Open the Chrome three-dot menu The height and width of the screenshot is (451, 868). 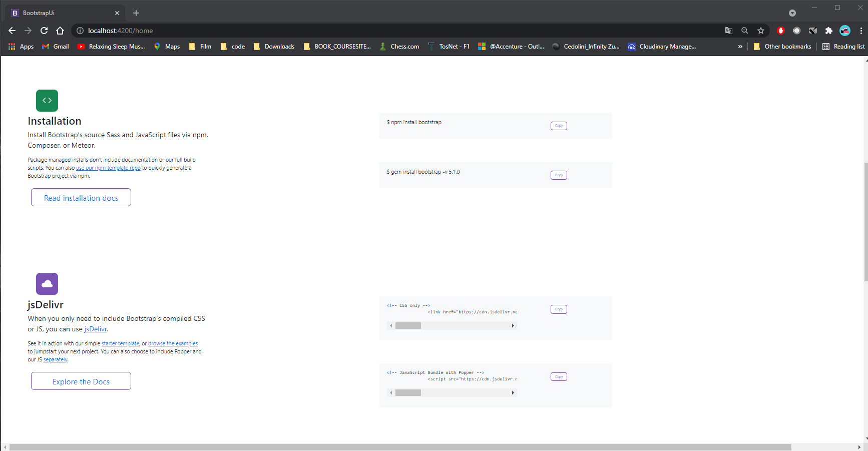[x=861, y=31]
